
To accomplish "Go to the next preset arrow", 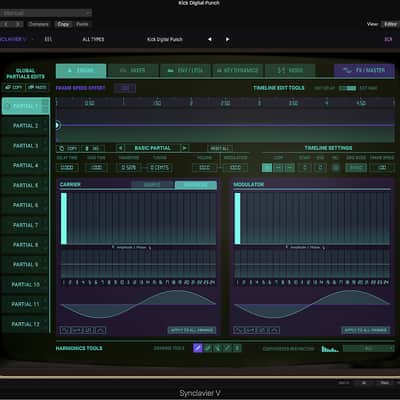I will coord(227,39).
